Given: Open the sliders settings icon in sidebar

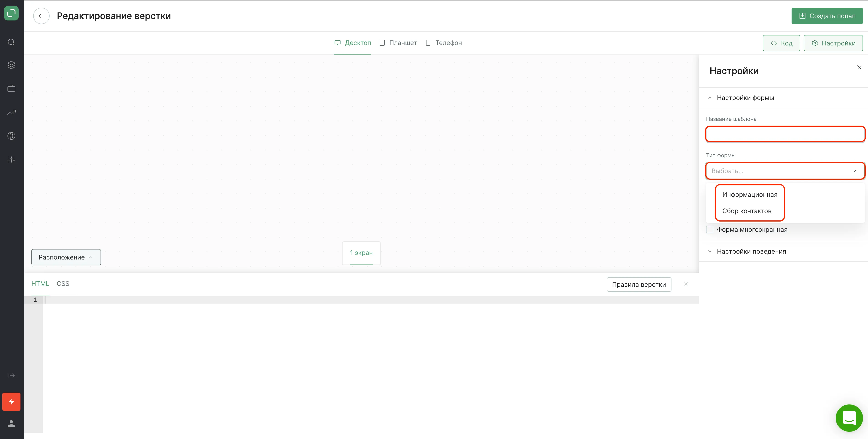Looking at the screenshot, I should click(11, 160).
